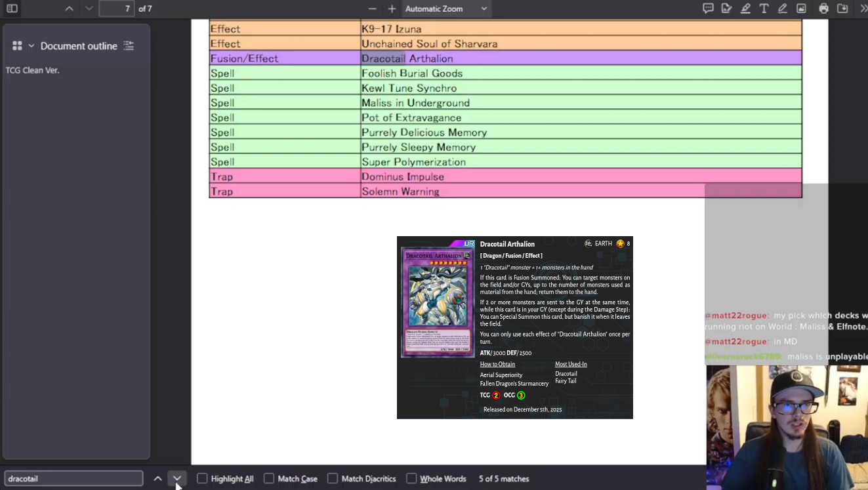Click the streamer's webcam feed
This screenshot has width=868, height=490.
point(787,427)
